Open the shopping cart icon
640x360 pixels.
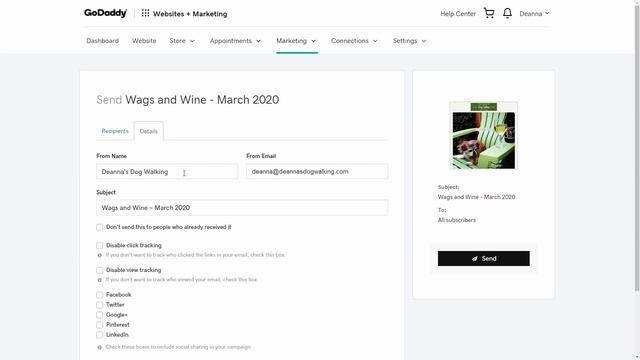pyautogui.click(x=489, y=13)
